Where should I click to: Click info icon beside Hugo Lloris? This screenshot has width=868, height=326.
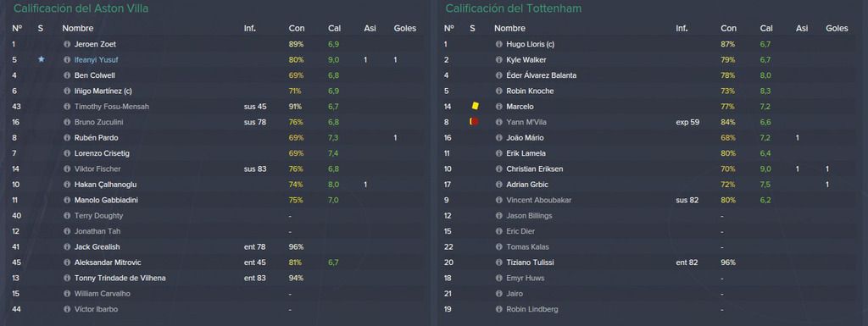click(x=498, y=44)
